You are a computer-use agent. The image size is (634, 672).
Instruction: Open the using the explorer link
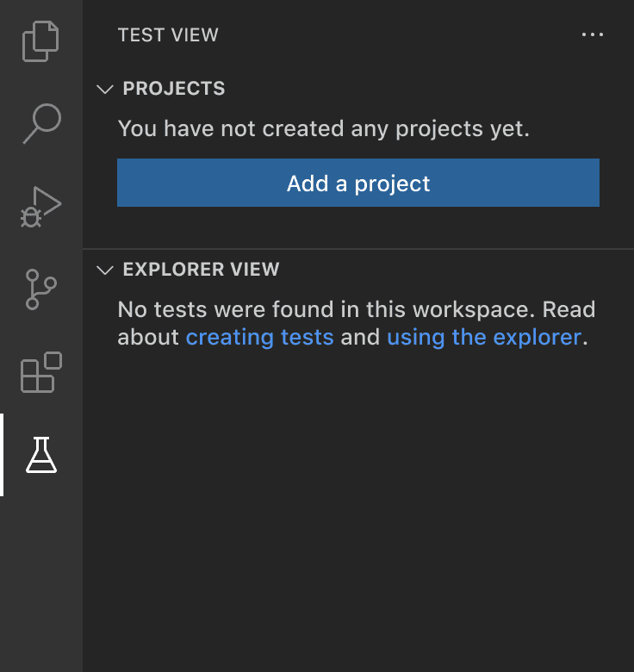pos(484,337)
